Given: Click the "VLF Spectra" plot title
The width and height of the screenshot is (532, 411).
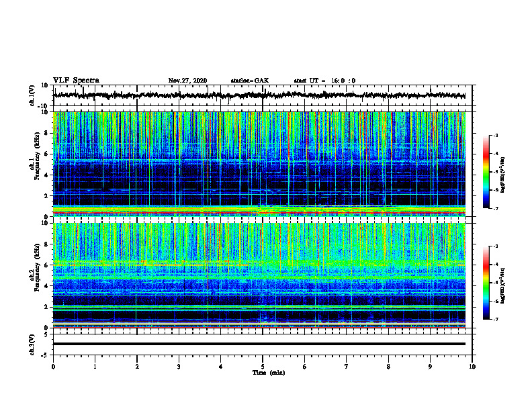Looking at the screenshot, I should 76,81.
